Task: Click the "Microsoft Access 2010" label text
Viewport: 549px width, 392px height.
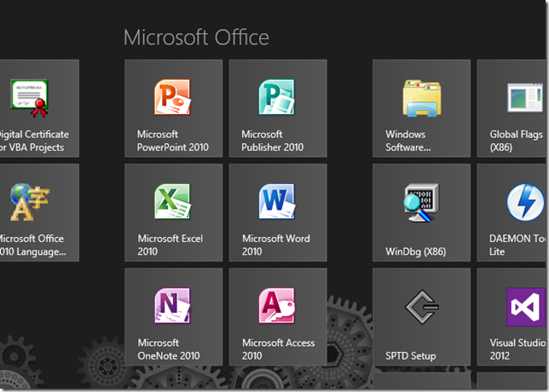Action: pos(279,349)
